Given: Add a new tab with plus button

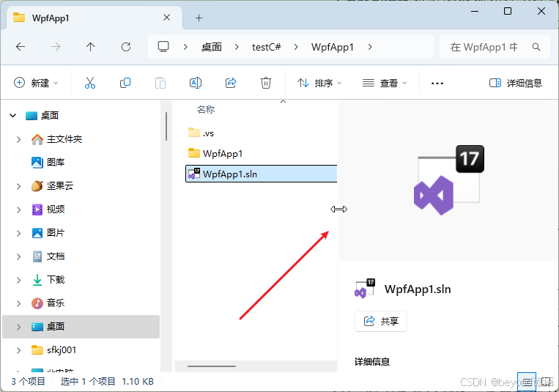Looking at the screenshot, I should 199,18.
